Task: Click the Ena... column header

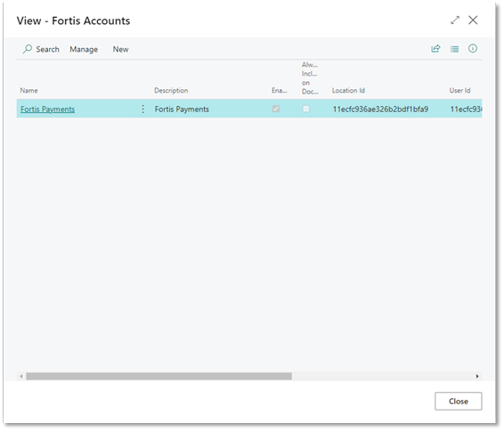Action: pos(280,91)
